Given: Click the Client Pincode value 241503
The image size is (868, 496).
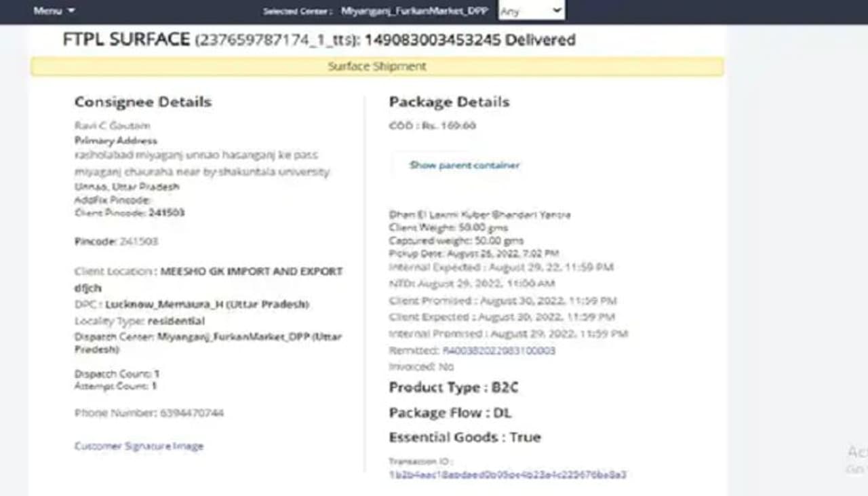Looking at the screenshot, I should click(167, 212).
